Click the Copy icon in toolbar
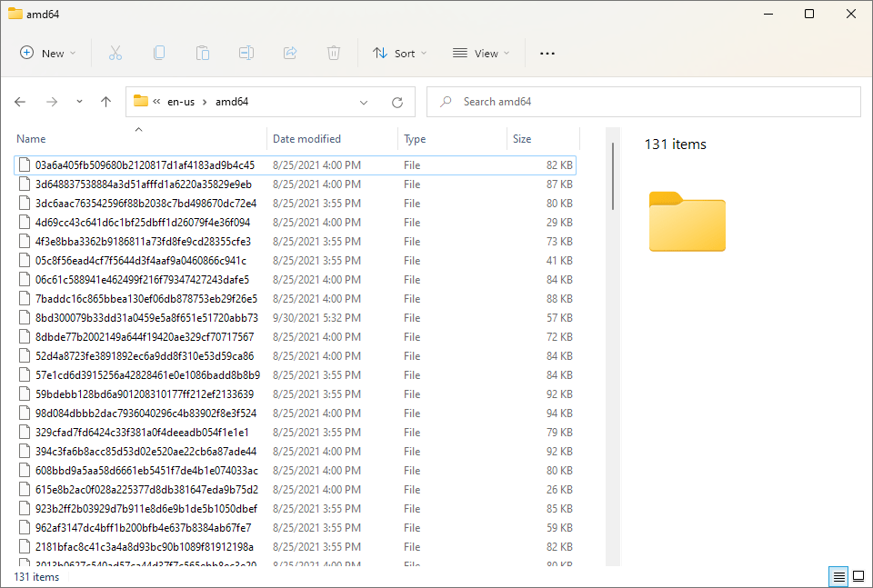873x588 pixels. (159, 54)
